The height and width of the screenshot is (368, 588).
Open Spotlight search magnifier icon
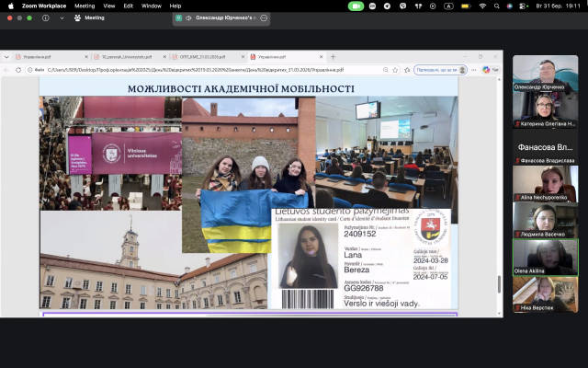497,6
